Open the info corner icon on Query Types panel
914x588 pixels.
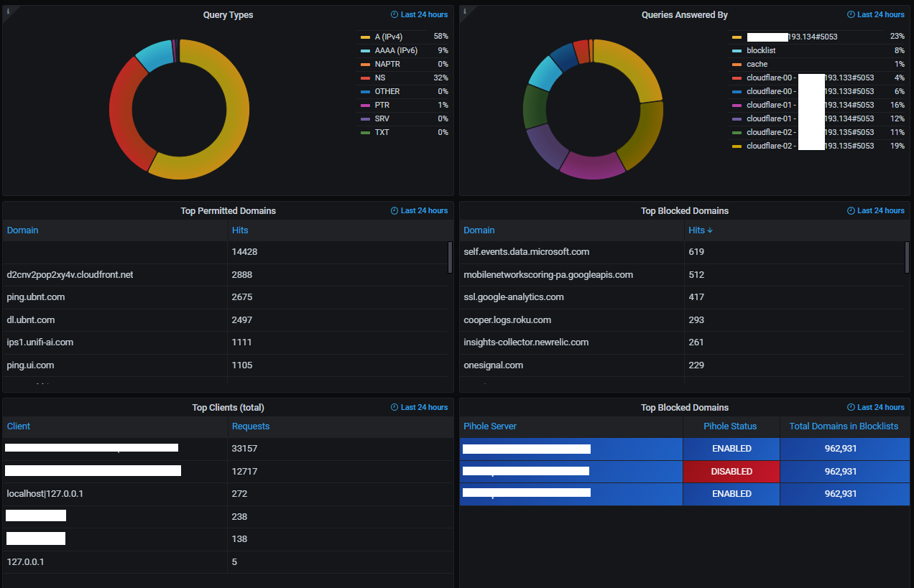(8, 11)
